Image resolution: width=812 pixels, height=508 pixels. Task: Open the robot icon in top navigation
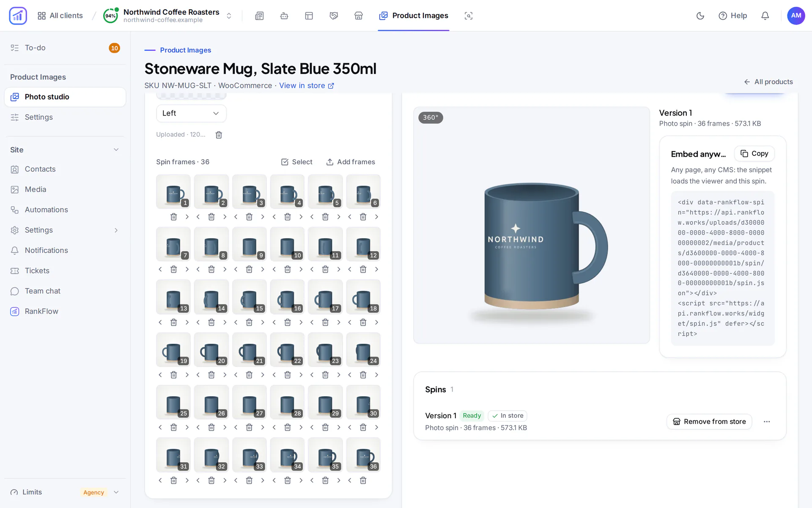tap(284, 16)
